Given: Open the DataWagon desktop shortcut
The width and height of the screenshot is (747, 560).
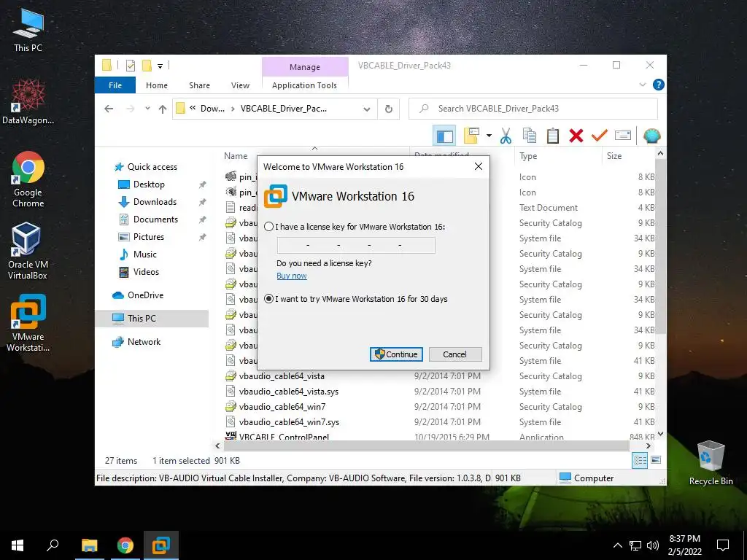Looking at the screenshot, I should [x=28, y=102].
